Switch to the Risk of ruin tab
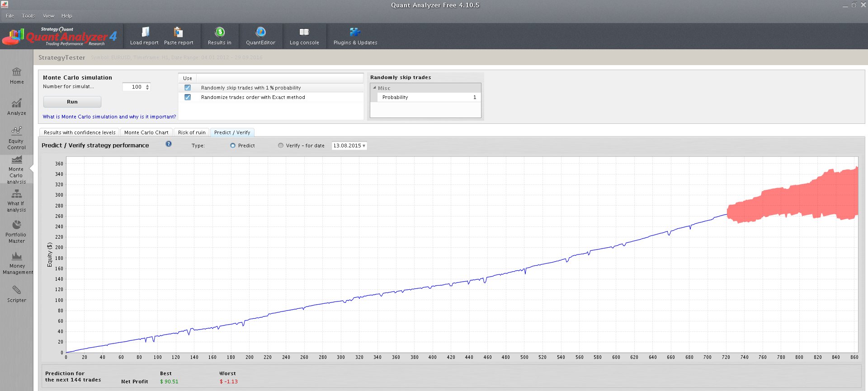The width and height of the screenshot is (868, 391). (x=191, y=132)
